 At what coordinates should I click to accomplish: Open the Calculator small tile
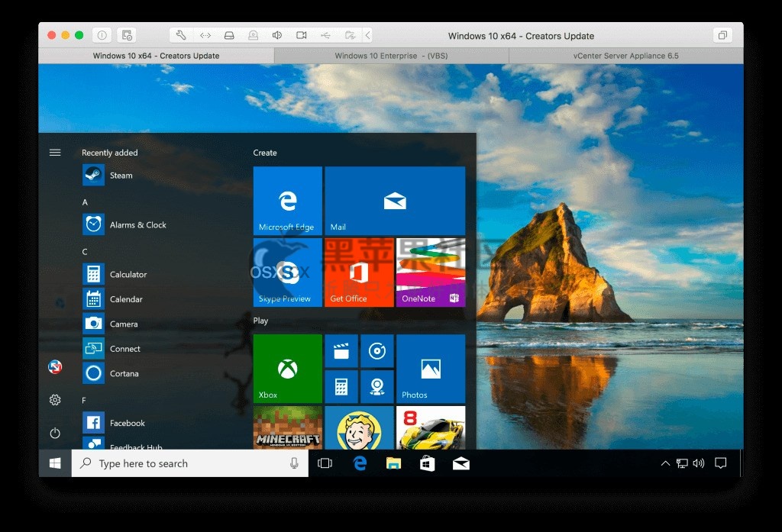click(341, 386)
